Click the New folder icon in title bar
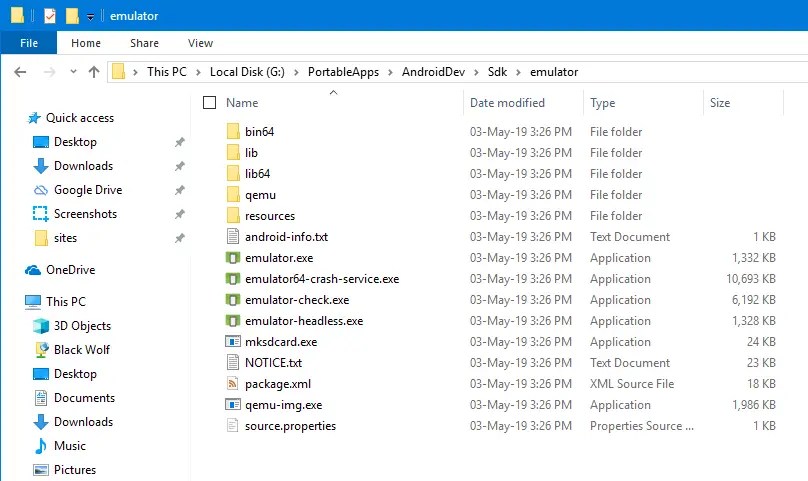 [72, 16]
